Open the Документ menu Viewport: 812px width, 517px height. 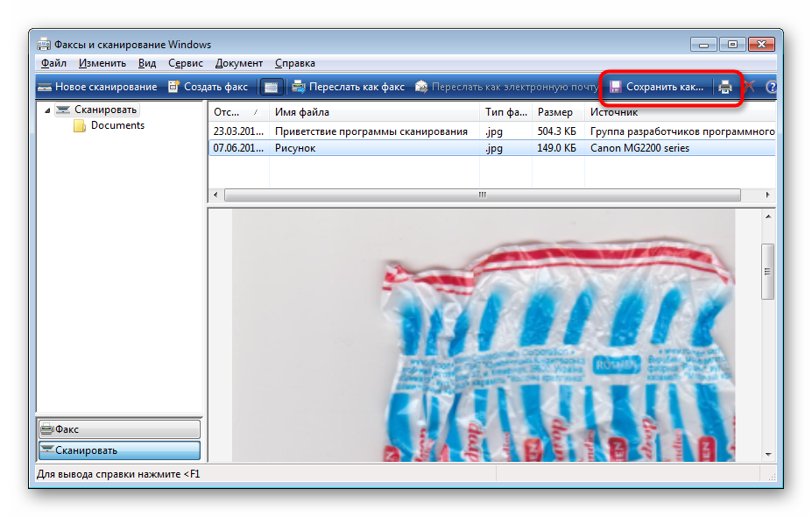tap(239, 63)
